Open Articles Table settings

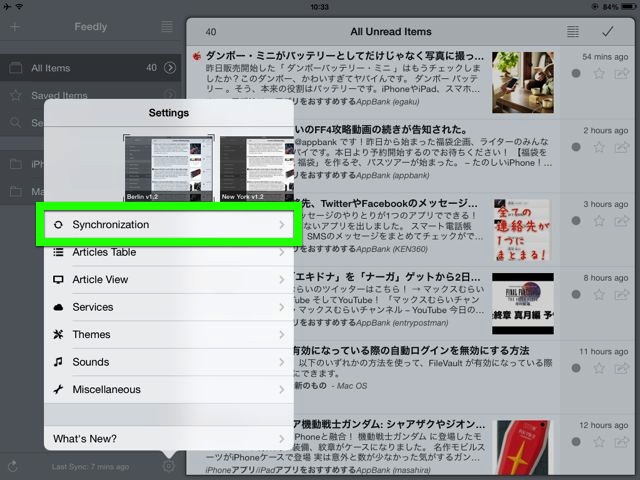(169, 252)
